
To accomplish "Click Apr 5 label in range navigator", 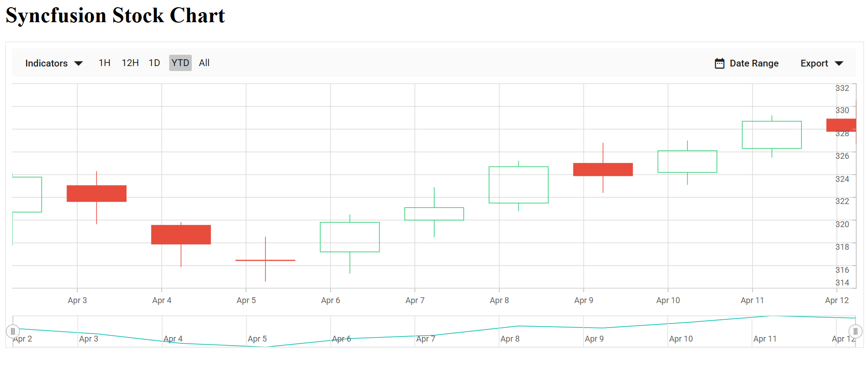I will tap(257, 339).
